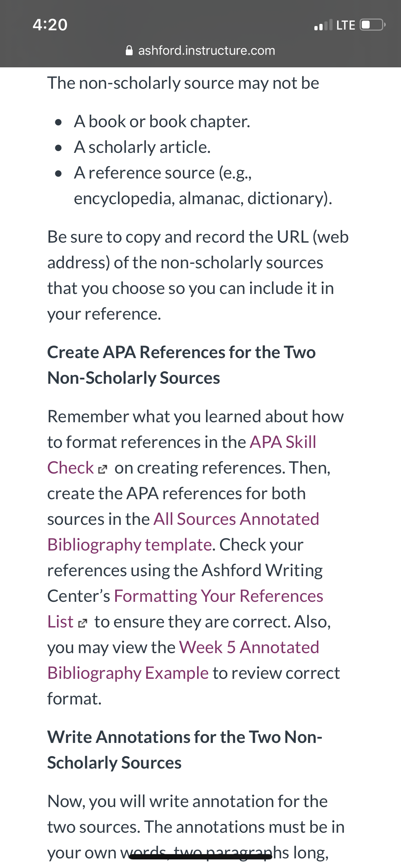Open Formatting Your References link

click(x=219, y=596)
